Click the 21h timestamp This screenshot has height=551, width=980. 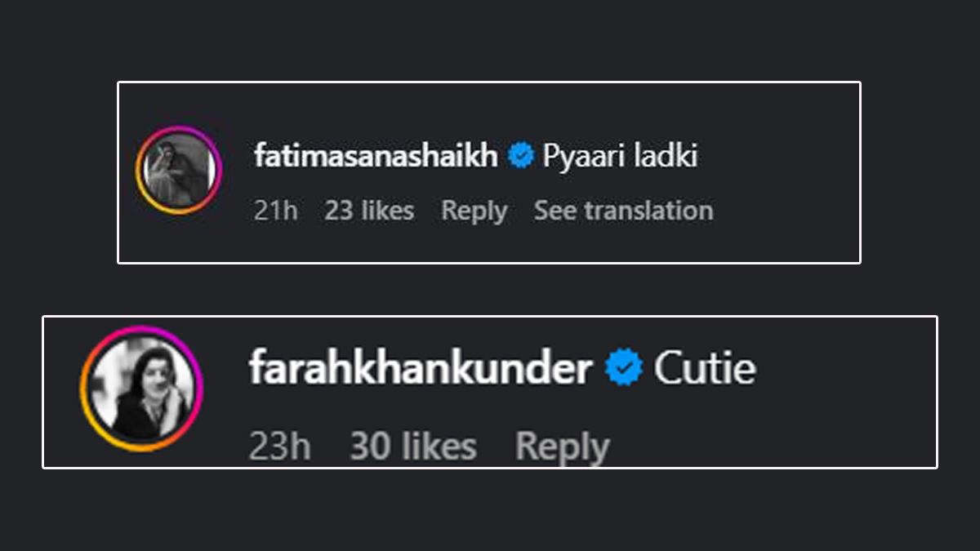click(275, 211)
